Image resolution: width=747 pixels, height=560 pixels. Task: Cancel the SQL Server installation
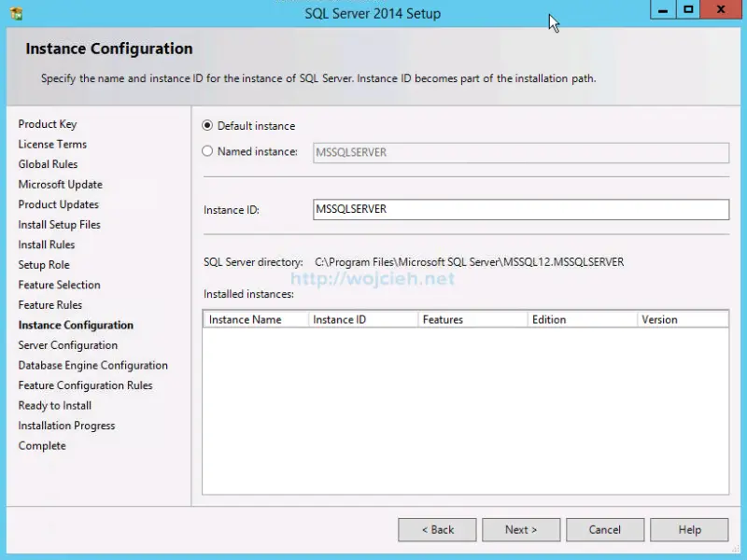click(605, 529)
